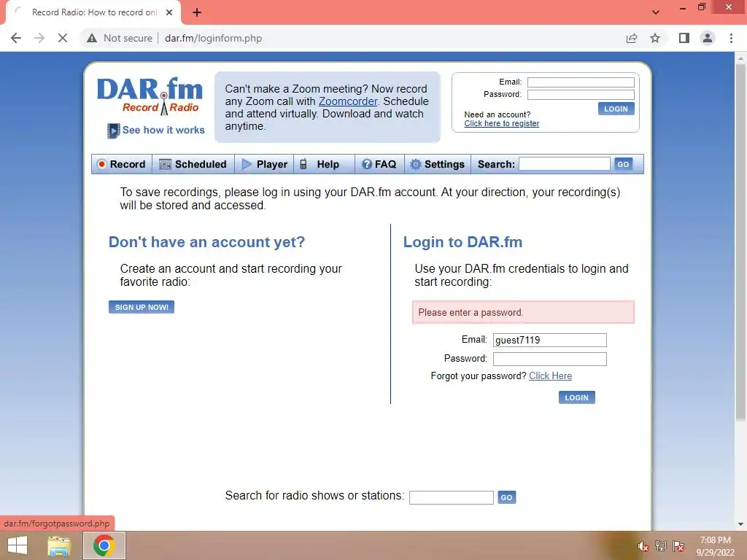Focus the radio shows or stations search box
Viewport: 747px width, 560px height.
point(451,497)
